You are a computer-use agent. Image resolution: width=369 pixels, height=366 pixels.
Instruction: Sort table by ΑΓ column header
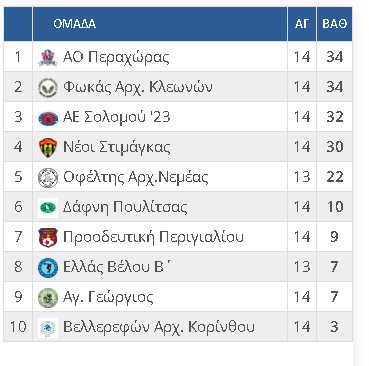(x=302, y=24)
